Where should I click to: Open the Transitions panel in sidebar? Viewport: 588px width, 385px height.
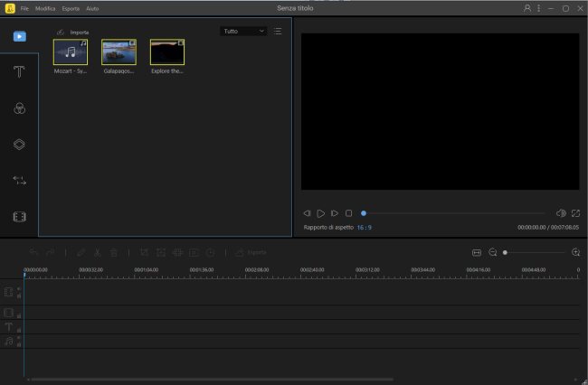19,181
